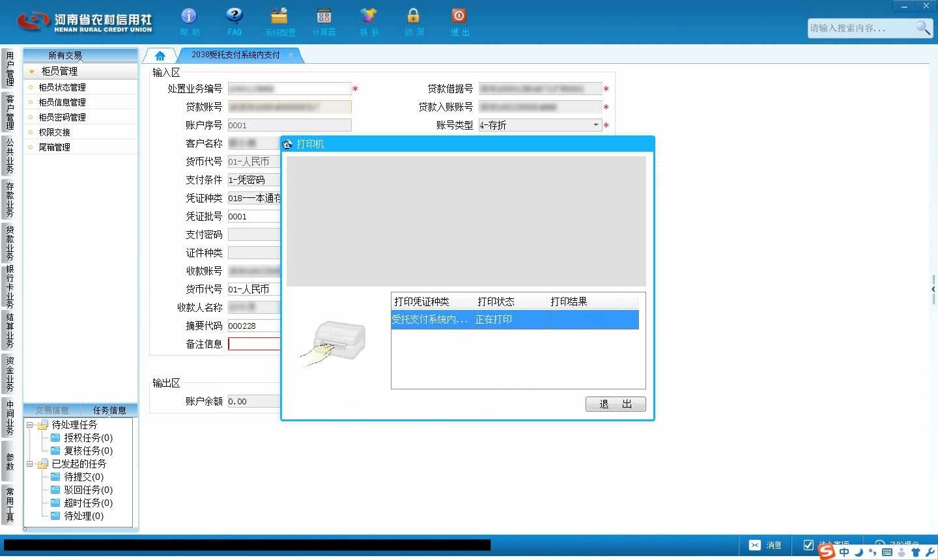Image resolution: width=938 pixels, height=560 pixels.
Task: Select 复核任务(0) tree item
Action: (x=88, y=451)
